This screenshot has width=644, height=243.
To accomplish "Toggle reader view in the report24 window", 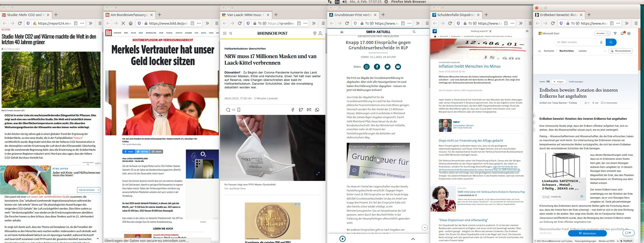I will pos(76,23).
